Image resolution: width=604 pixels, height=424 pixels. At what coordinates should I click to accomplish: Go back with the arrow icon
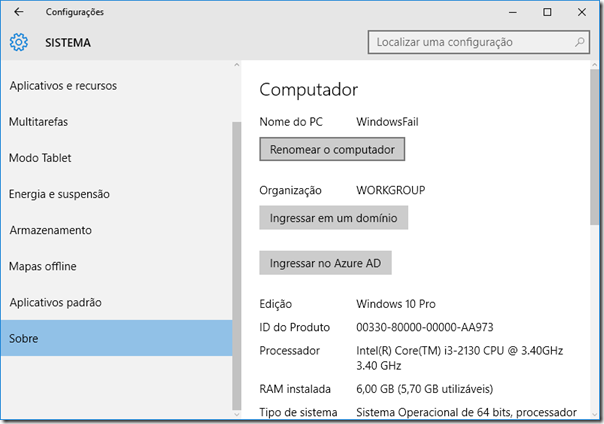(18, 12)
